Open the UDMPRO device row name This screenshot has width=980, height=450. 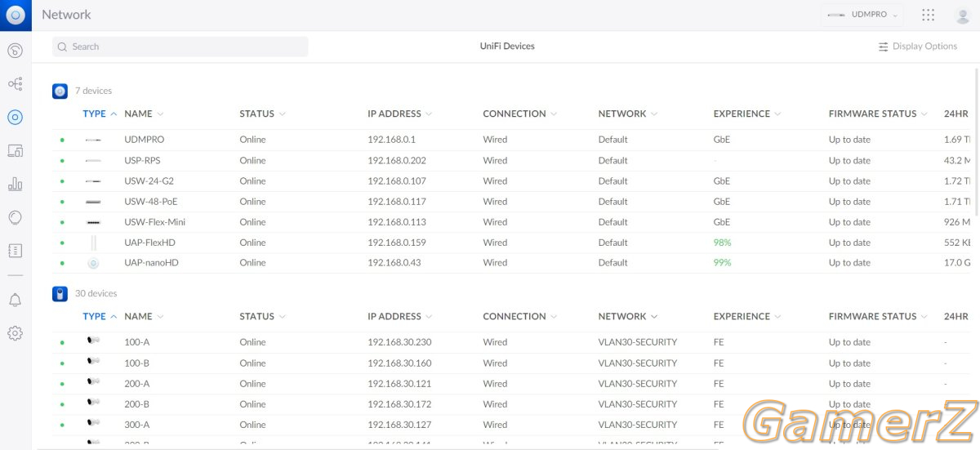(144, 140)
